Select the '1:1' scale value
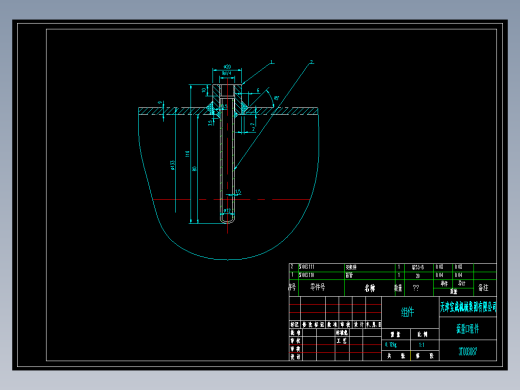The height and width of the screenshot is (390, 520). tap(422, 345)
